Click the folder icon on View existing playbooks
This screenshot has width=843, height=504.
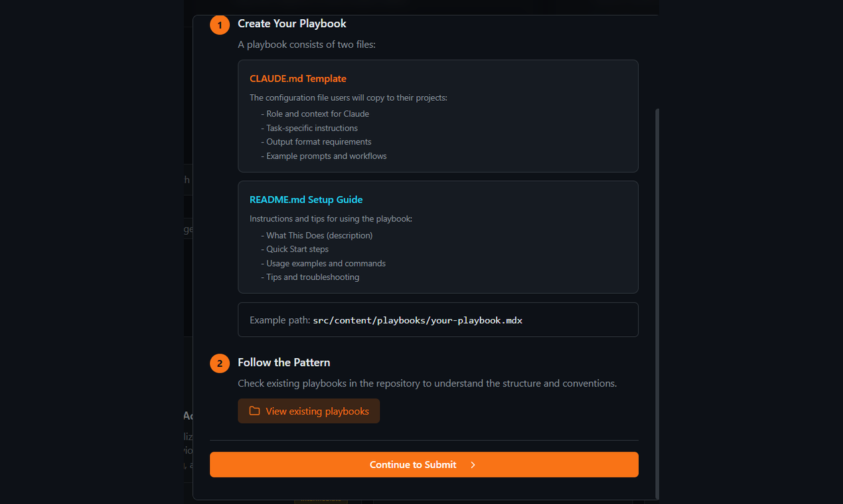coord(255,411)
